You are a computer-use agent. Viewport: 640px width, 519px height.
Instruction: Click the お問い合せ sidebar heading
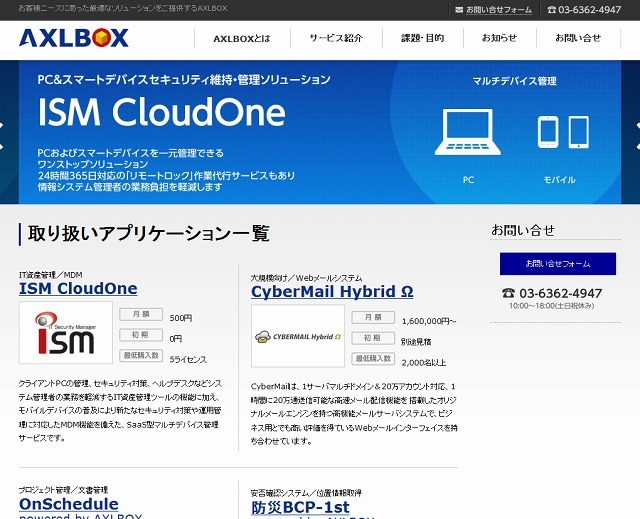[523, 230]
